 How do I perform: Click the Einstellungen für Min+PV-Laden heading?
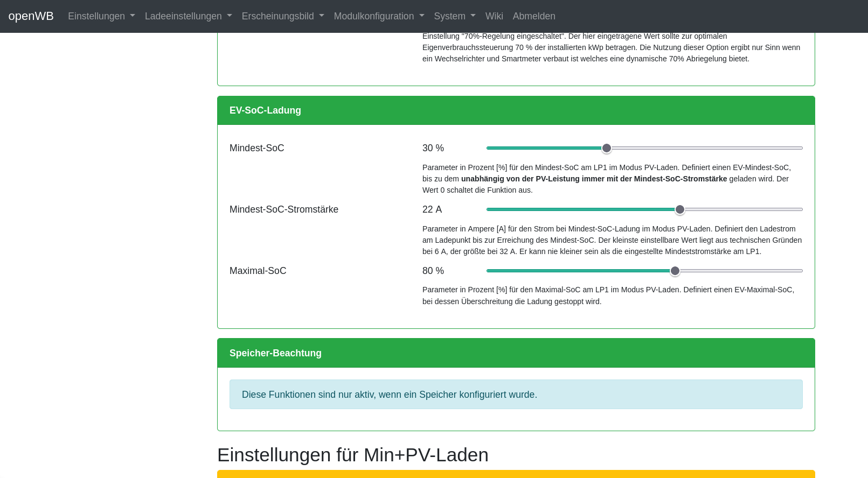(x=353, y=455)
